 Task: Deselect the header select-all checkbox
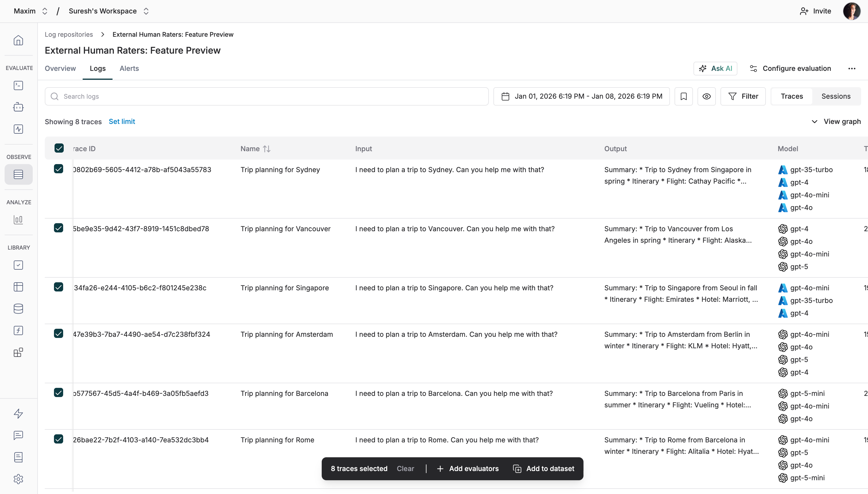click(x=59, y=148)
